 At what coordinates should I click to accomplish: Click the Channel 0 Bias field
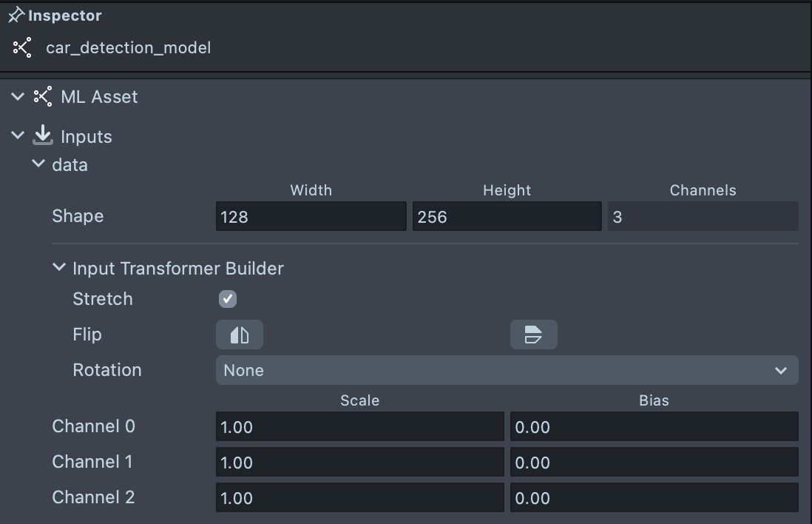(x=654, y=427)
